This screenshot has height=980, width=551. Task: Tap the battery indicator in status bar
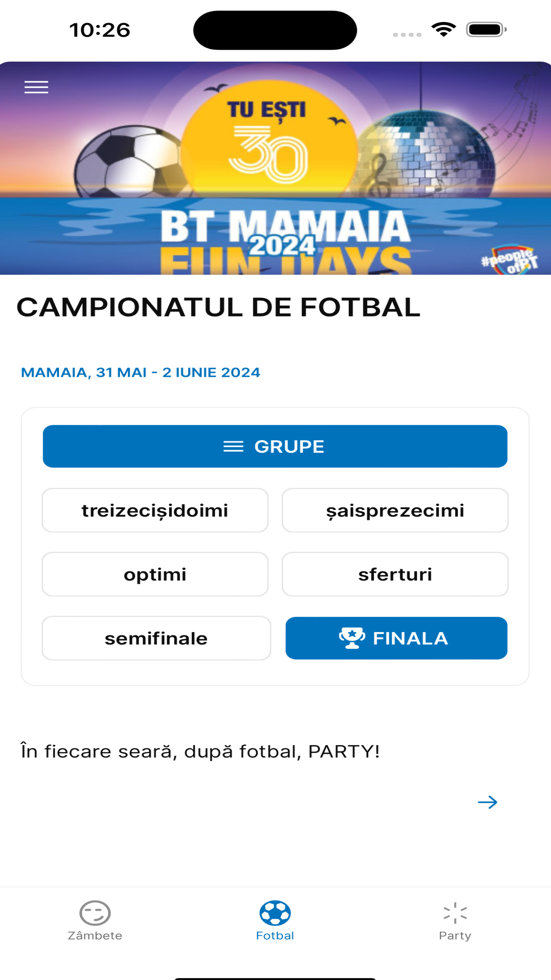tap(486, 30)
